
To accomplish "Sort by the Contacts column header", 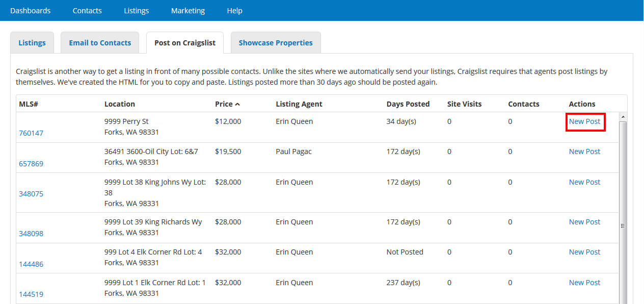I will coord(524,104).
